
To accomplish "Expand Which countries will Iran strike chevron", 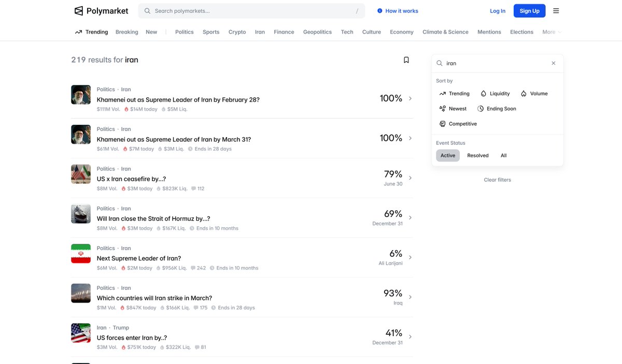I will 410,297.
